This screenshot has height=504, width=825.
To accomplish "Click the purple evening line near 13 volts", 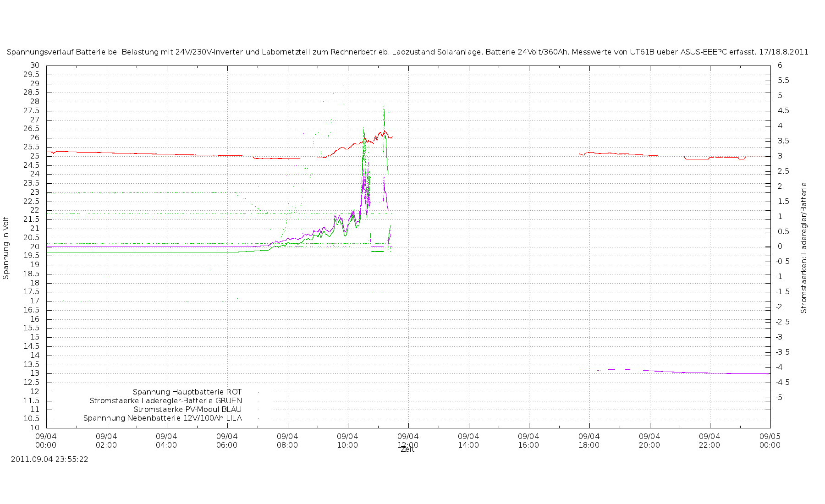I will pyautogui.click(x=665, y=371).
